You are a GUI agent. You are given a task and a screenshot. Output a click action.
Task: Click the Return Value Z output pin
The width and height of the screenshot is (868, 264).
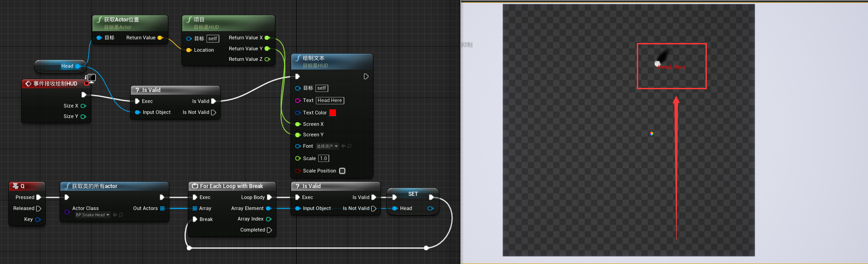point(267,59)
